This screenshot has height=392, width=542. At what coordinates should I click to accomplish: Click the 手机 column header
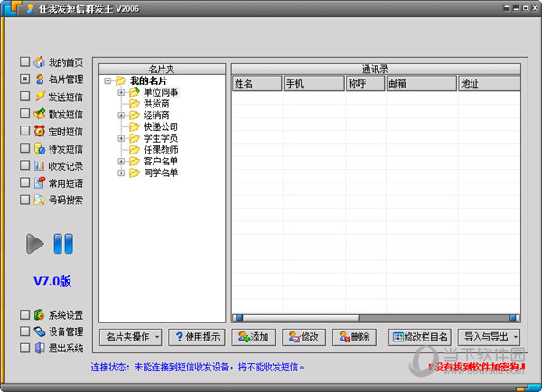click(313, 84)
